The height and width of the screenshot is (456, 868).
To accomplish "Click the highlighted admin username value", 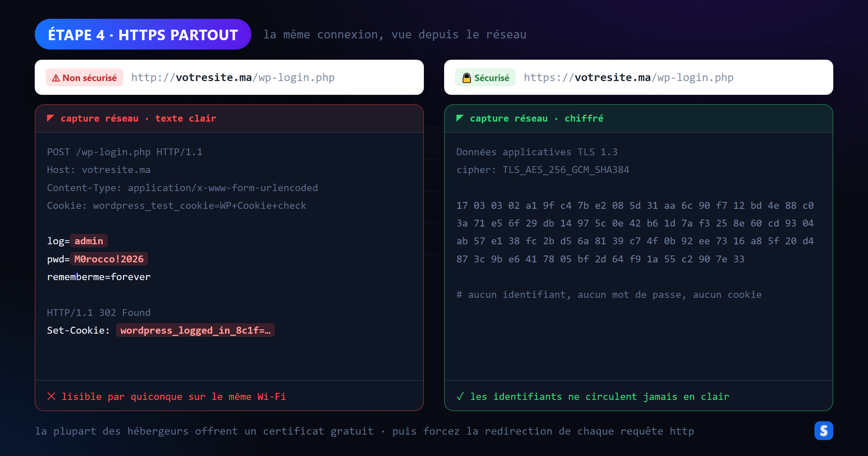I will click(x=89, y=241).
